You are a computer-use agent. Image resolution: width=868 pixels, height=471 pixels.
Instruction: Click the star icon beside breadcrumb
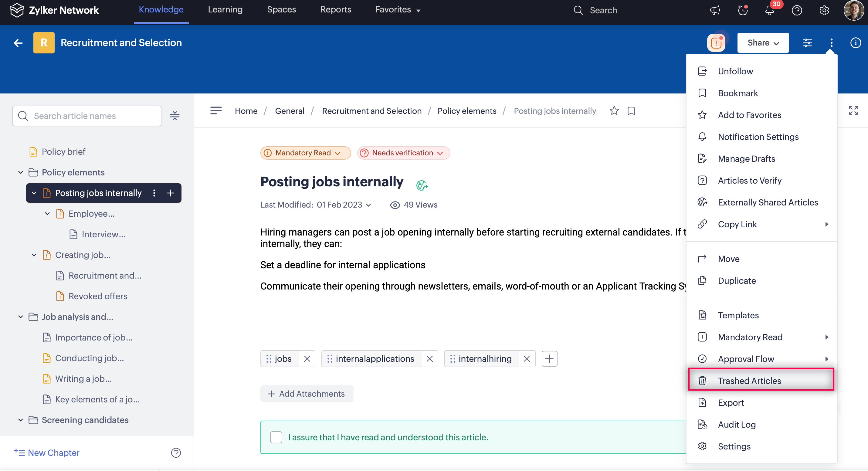tap(614, 111)
